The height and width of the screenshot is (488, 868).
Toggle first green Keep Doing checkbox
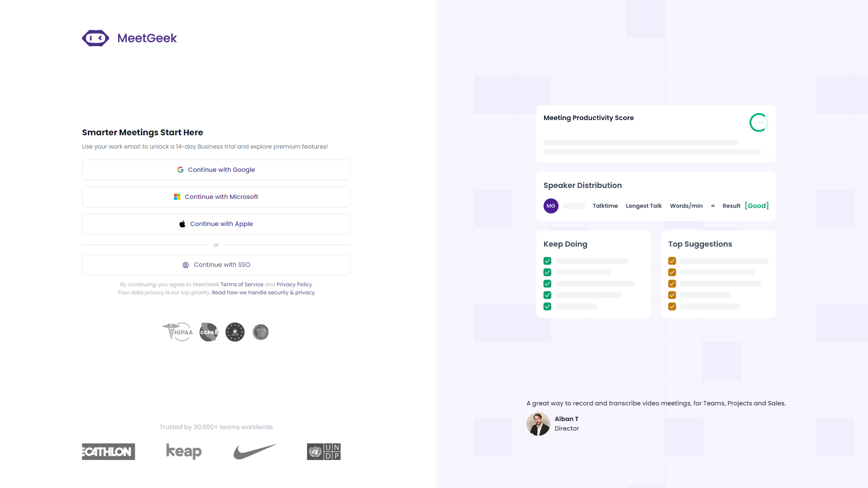coord(547,261)
